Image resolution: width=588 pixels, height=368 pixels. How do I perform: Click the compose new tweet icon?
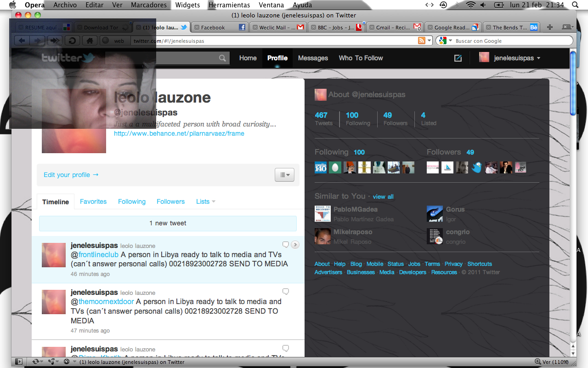click(458, 58)
